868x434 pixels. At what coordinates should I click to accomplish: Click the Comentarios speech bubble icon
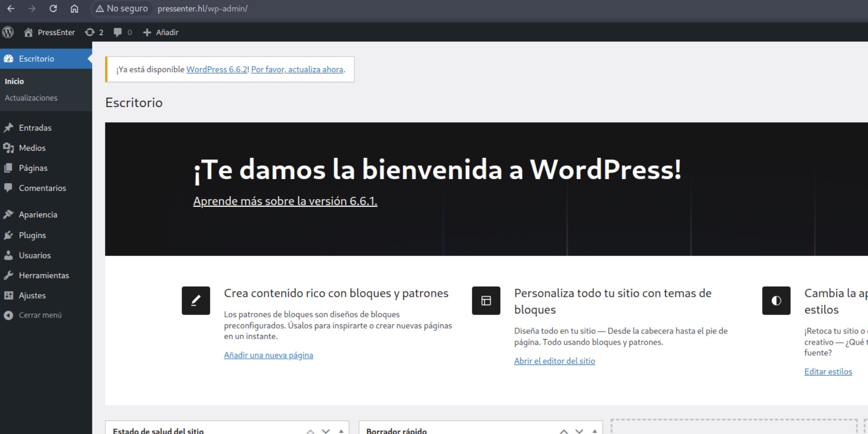coord(8,188)
